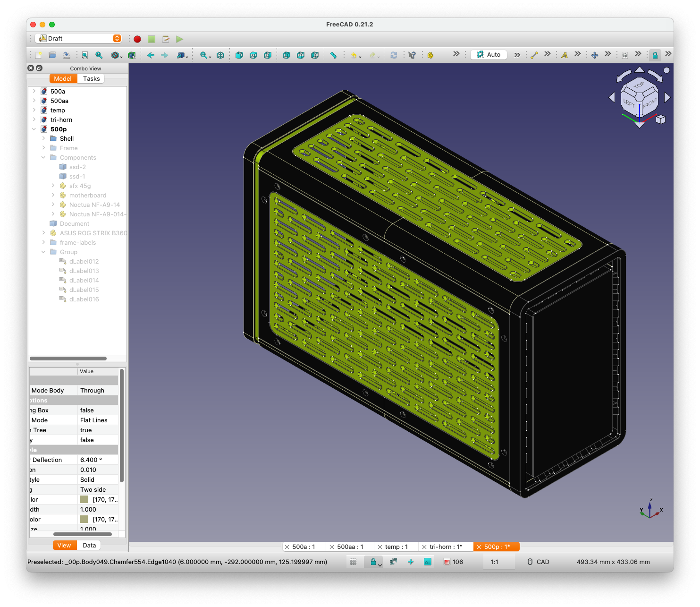Click the TOP face of navigation cube

click(639, 85)
